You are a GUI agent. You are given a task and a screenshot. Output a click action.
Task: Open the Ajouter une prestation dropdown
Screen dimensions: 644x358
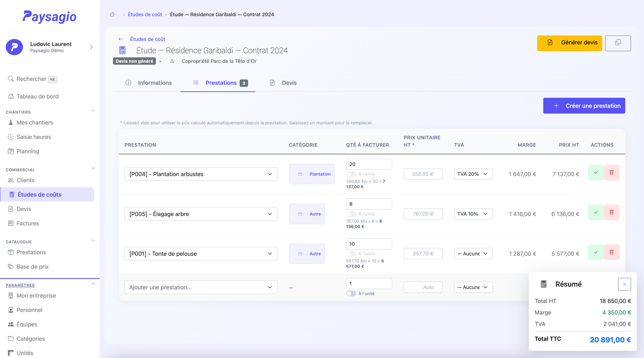click(201, 287)
